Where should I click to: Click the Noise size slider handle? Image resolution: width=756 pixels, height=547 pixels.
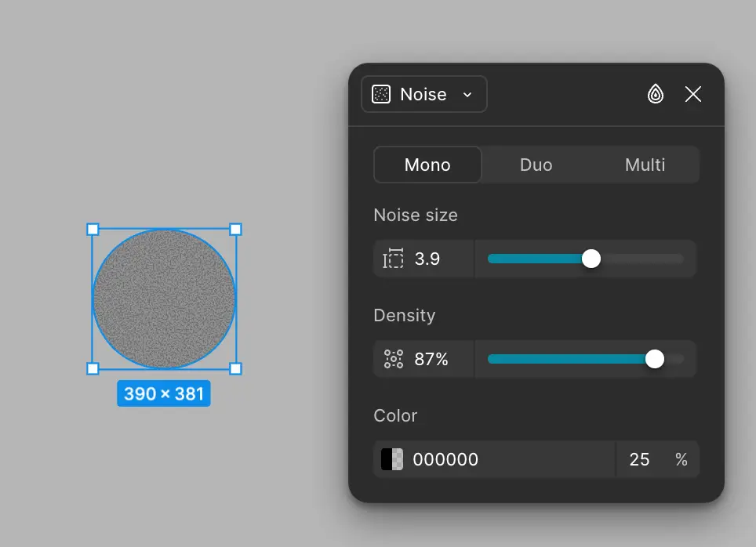click(x=591, y=259)
